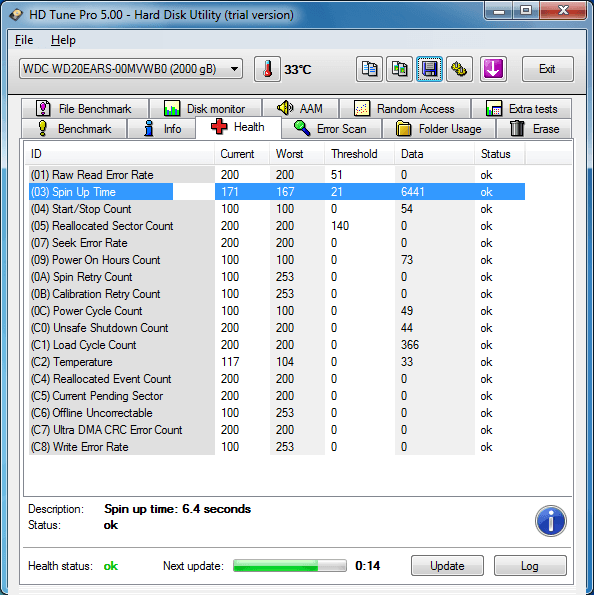Viewport: 594px width, 595px height.
Task: Switch to the Erase tab
Action: coord(534,129)
